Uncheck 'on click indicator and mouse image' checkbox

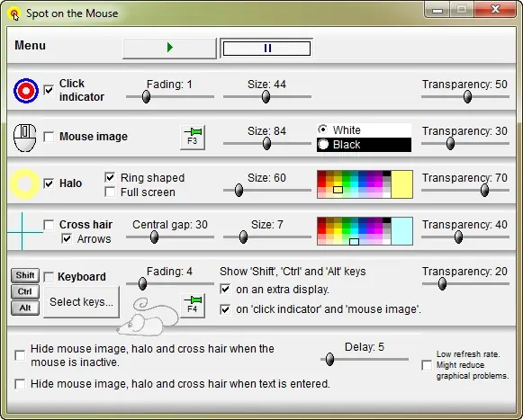coord(225,309)
